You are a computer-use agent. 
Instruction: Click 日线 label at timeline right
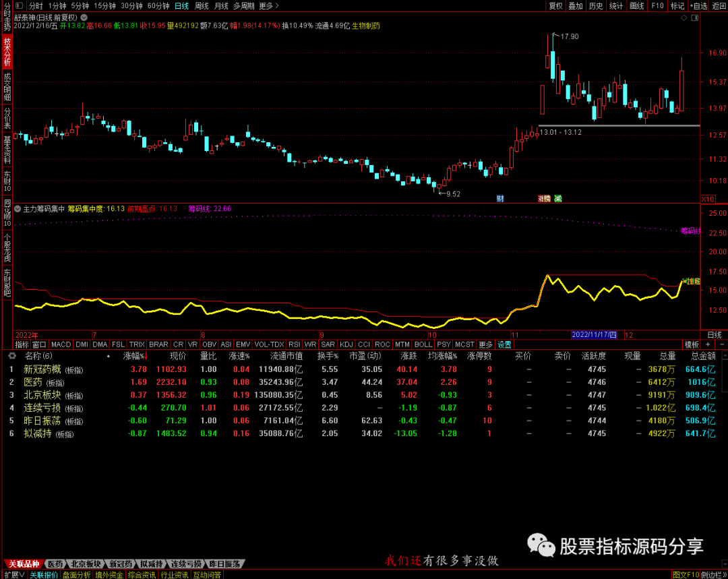714,335
